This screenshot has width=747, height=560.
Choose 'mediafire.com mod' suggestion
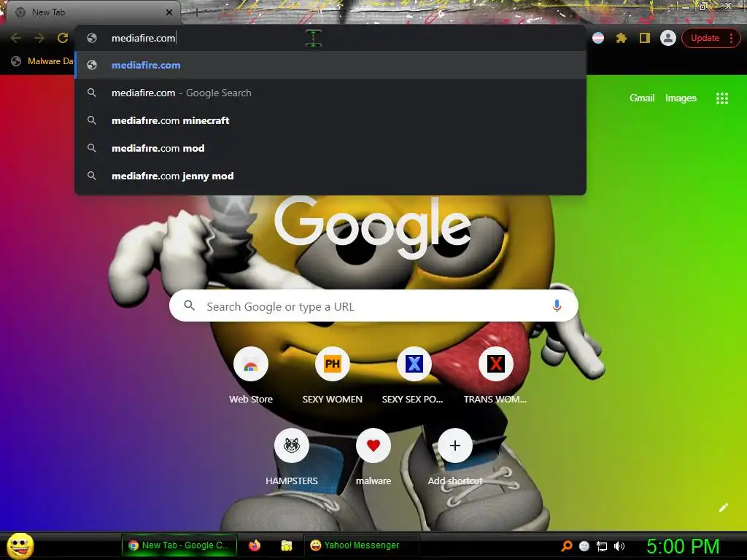(x=330, y=148)
